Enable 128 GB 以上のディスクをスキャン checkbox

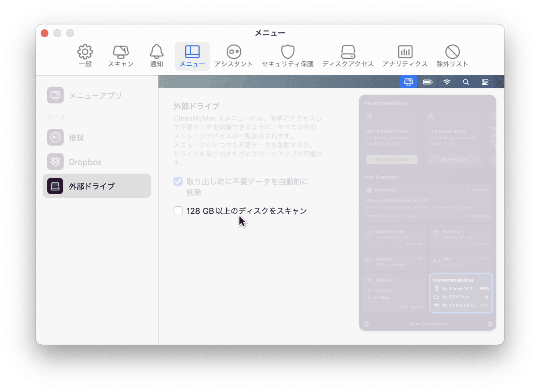click(x=178, y=211)
